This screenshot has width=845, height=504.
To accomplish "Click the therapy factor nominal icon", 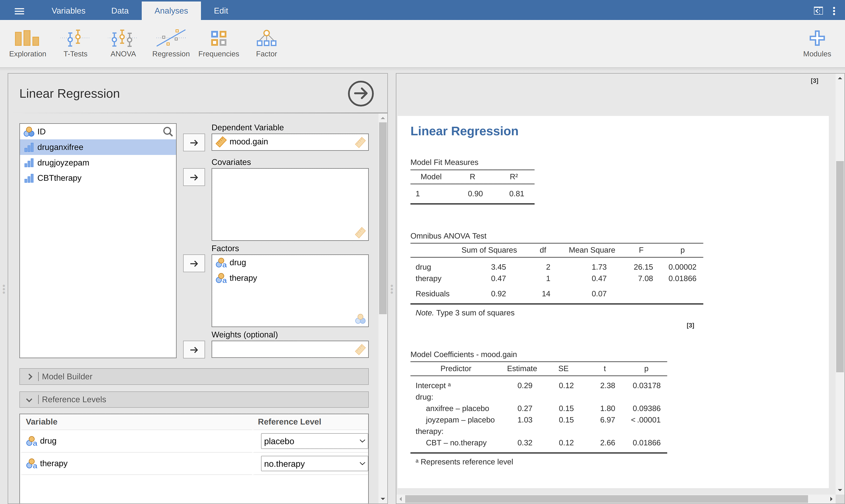I will [x=221, y=278].
